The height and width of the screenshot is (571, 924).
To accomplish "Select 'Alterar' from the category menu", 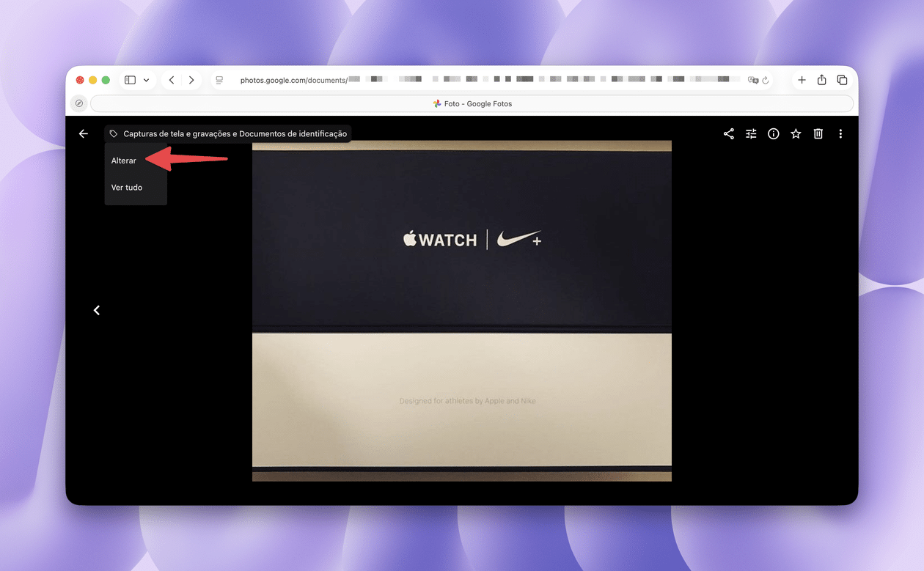I will [124, 161].
